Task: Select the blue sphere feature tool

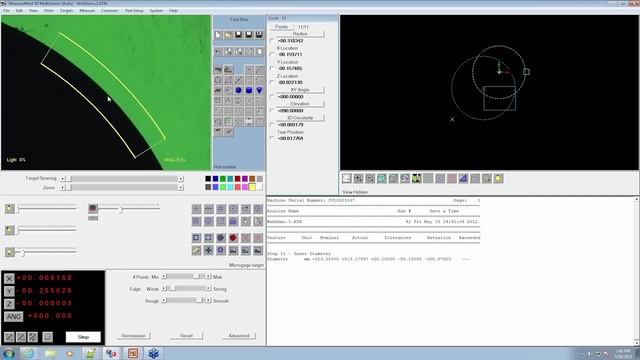Action: 238,90
